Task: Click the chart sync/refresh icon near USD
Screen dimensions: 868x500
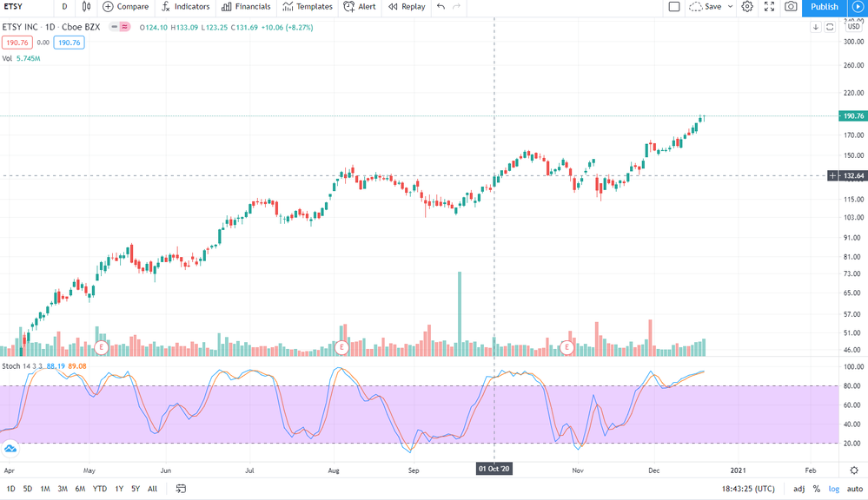Action: 830,27
